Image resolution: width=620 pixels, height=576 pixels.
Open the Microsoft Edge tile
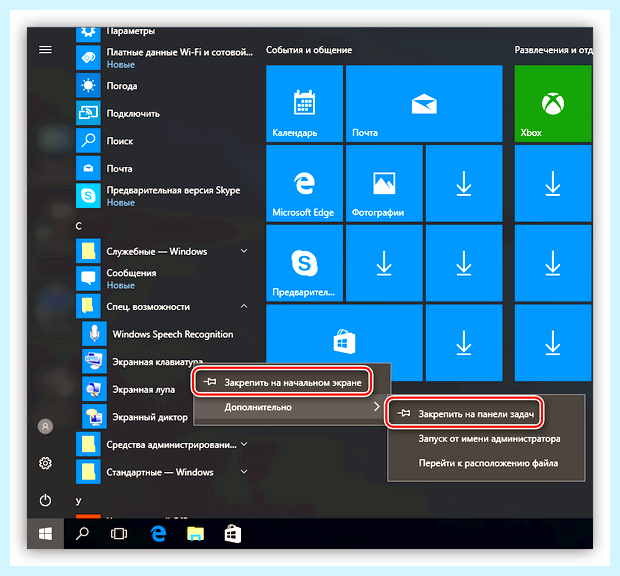pyautogui.click(x=304, y=183)
